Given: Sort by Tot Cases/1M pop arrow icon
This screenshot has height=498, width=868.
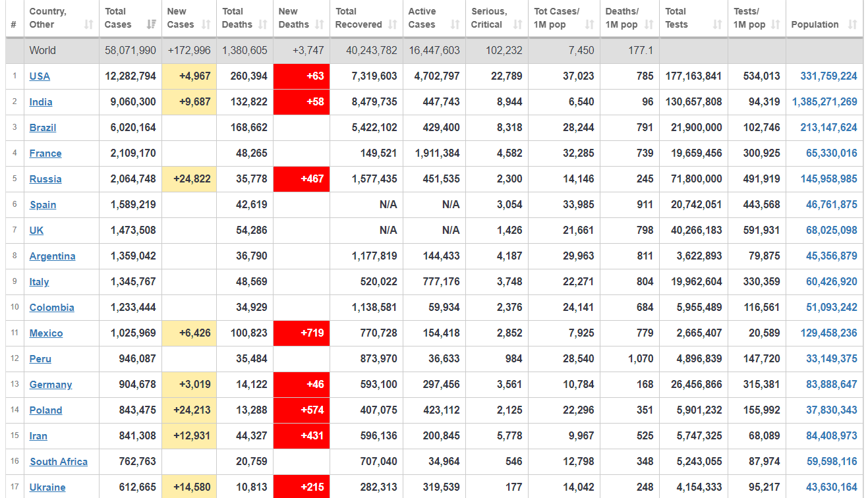Looking at the screenshot, I should tap(589, 24).
